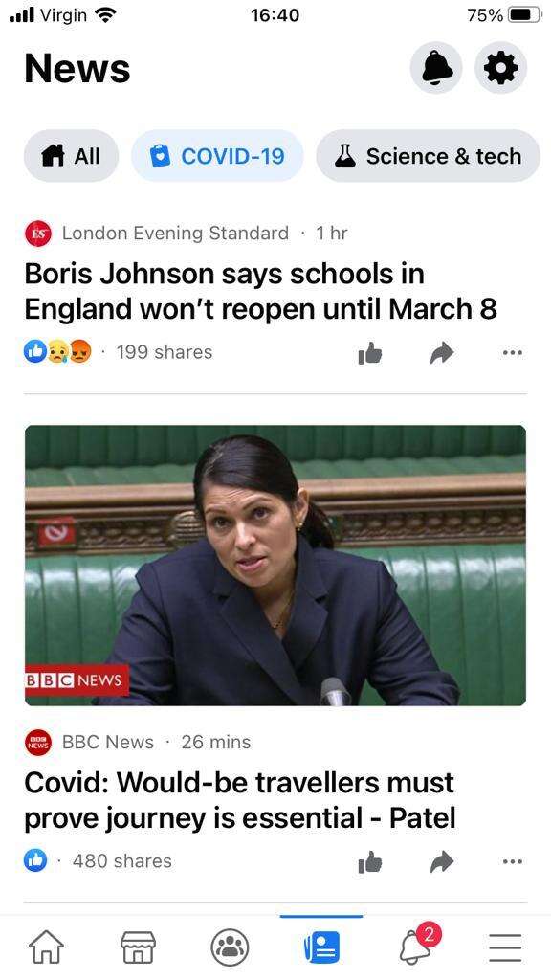Open Groups tab in bottom bar
Image resolution: width=551 pixels, height=980 pixels.
tap(230, 947)
